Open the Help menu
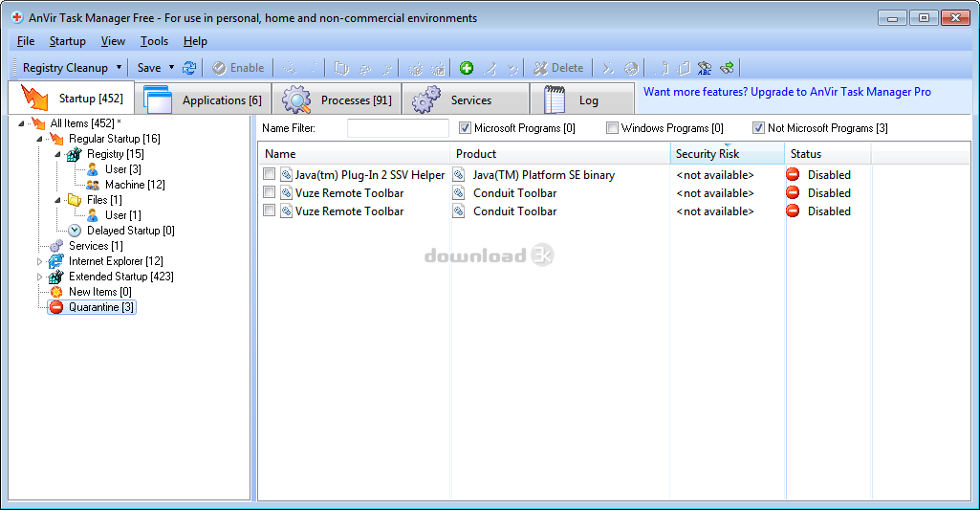 tap(195, 41)
